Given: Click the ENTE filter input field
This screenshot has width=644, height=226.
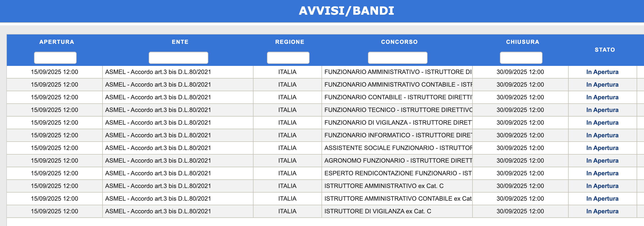Looking at the screenshot, I should [x=178, y=58].
